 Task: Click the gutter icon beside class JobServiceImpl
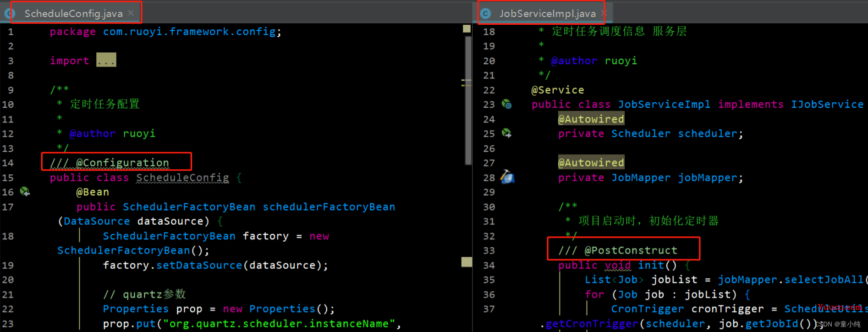pyautogui.click(x=506, y=104)
